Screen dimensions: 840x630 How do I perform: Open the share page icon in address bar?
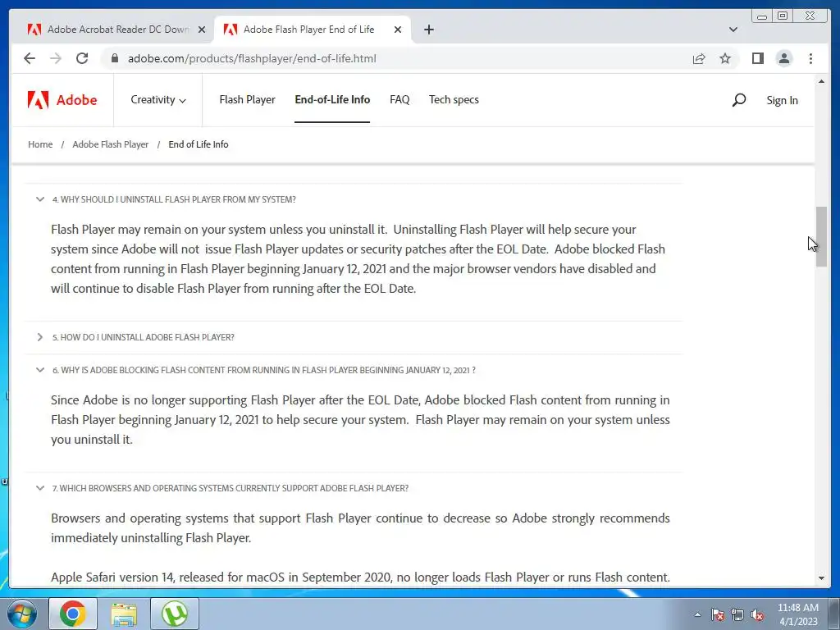coord(699,58)
